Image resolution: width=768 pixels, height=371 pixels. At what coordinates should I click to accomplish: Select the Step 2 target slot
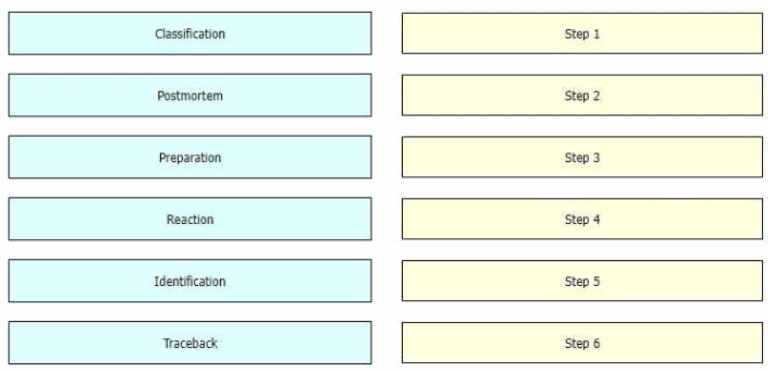(582, 95)
